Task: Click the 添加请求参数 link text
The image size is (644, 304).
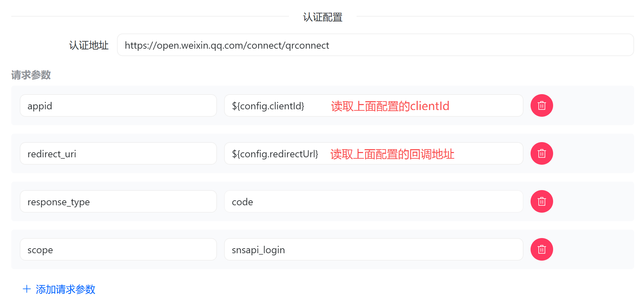Action: 66,289
